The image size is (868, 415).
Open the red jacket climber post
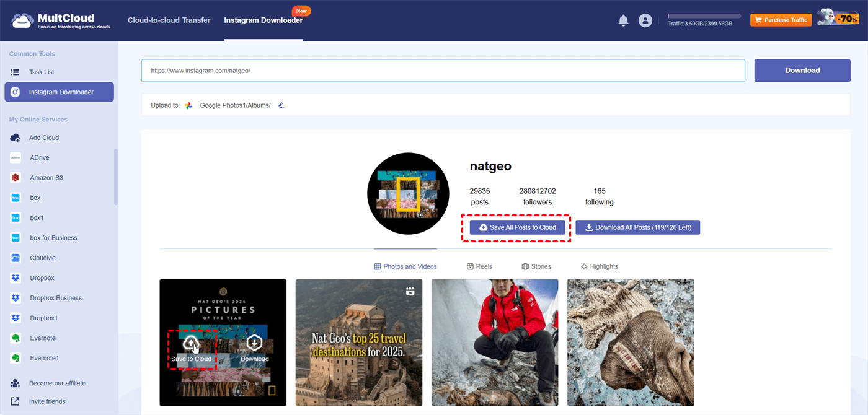(x=495, y=343)
